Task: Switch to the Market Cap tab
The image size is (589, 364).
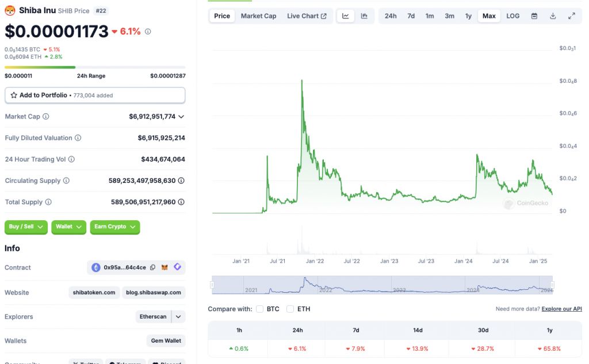Action: [258, 16]
